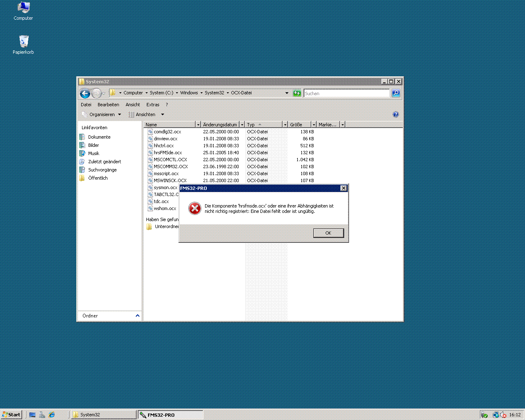Click the Start button on the taskbar
This screenshot has width=525, height=420.
coord(11,415)
